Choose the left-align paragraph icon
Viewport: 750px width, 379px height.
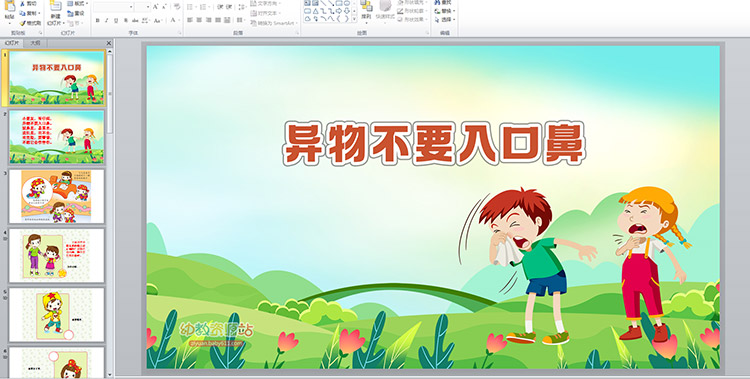[190, 21]
